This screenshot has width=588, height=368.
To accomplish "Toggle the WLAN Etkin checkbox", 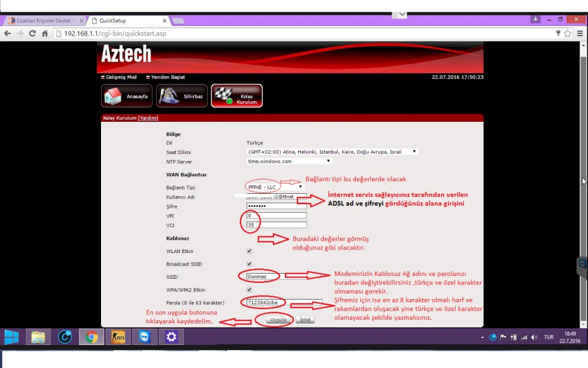I will [x=249, y=251].
